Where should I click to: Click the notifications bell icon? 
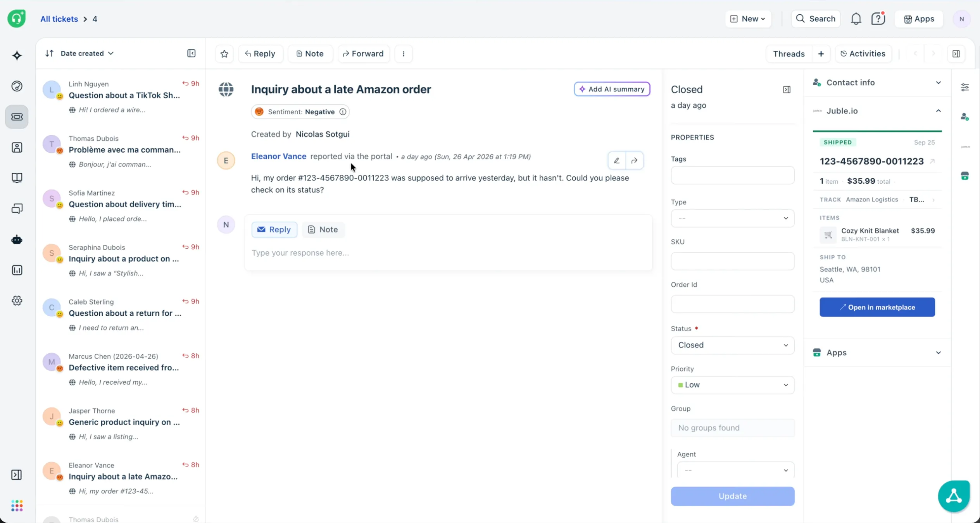click(x=856, y=19)
